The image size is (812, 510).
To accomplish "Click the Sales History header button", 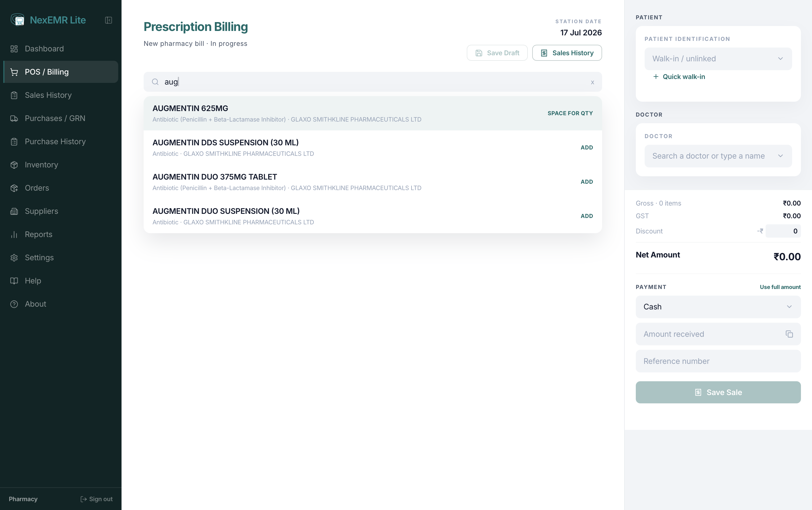I will coord(567,53).
